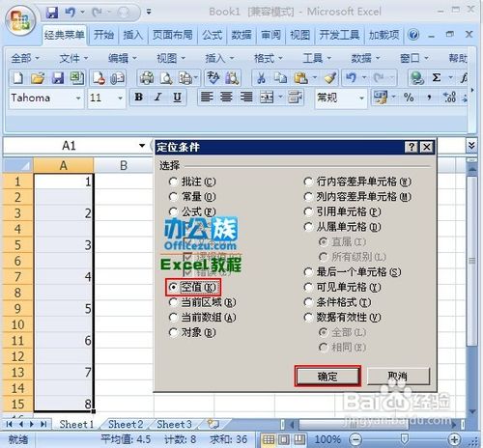Apply bold formatting
The width and height of the screenshot is (483, 448).
(139, 98)
